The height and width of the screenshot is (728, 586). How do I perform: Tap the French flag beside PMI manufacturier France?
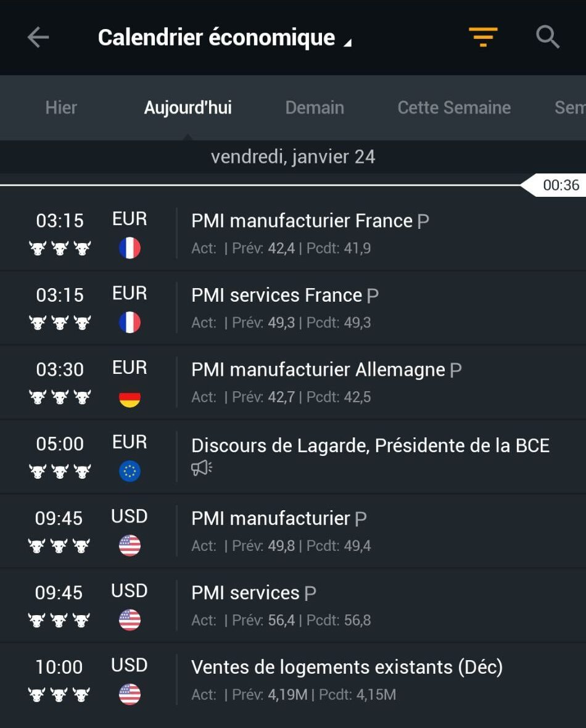click(130, 248)
